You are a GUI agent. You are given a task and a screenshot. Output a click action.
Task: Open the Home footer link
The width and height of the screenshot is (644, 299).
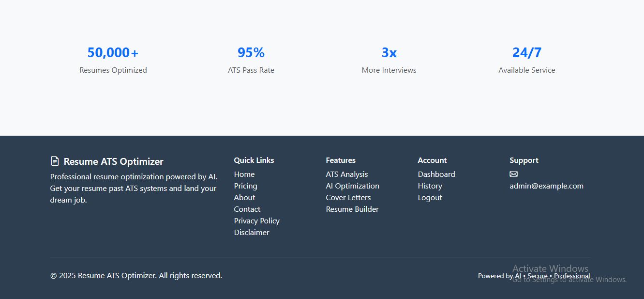click(x=244, y=174)
